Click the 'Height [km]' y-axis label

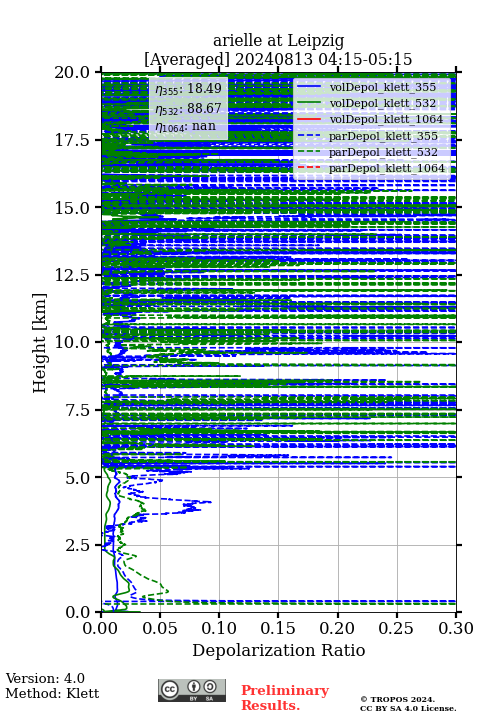40,343
